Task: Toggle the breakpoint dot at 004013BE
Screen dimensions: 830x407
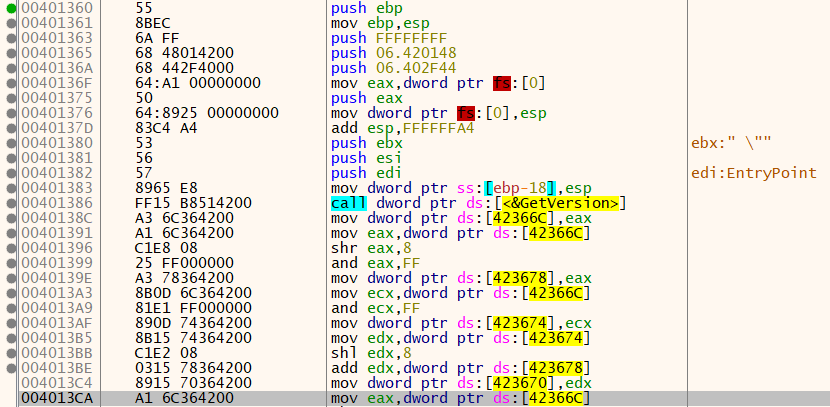Action: [10, 368]
